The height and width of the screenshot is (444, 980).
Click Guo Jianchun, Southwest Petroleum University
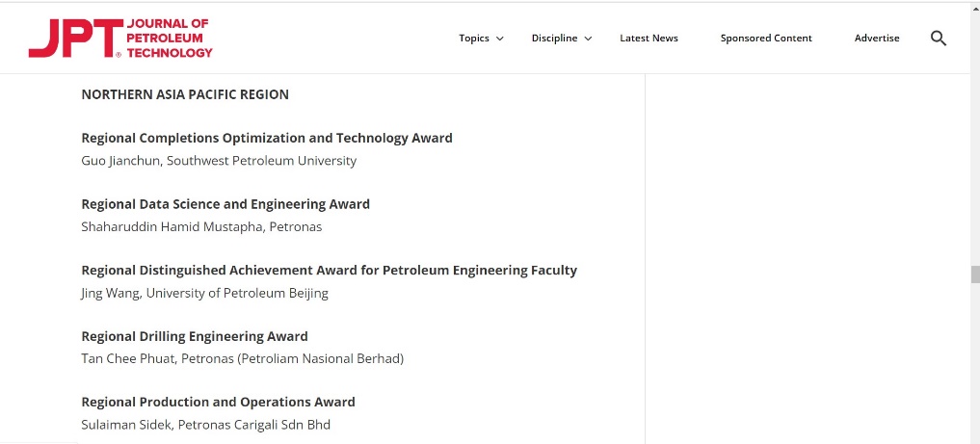point(219,161)
